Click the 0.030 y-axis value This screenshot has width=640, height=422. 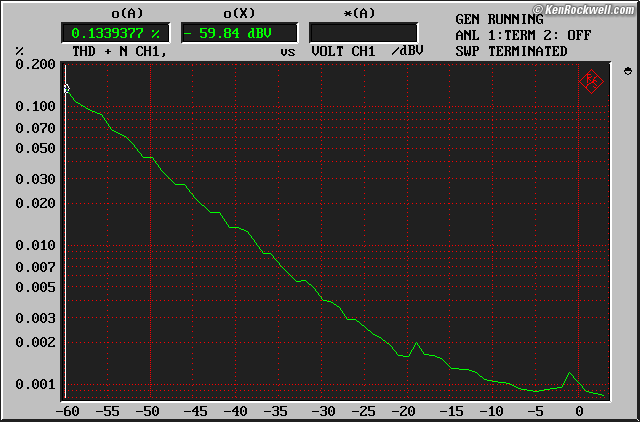[x=35, y=179]
